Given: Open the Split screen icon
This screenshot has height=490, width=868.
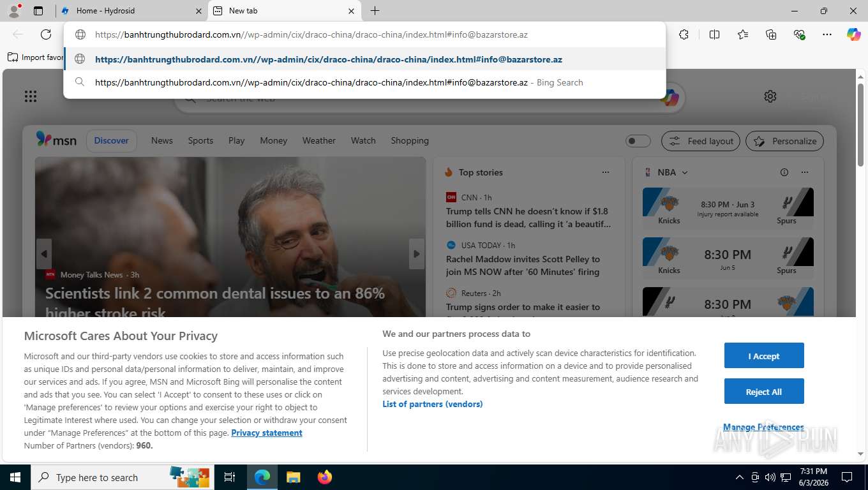Looking at the screenshot, I should tap(715, 34).
